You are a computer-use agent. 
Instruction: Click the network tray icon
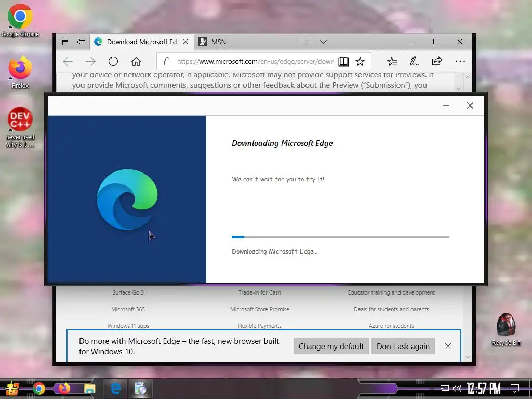coord(445,389)
